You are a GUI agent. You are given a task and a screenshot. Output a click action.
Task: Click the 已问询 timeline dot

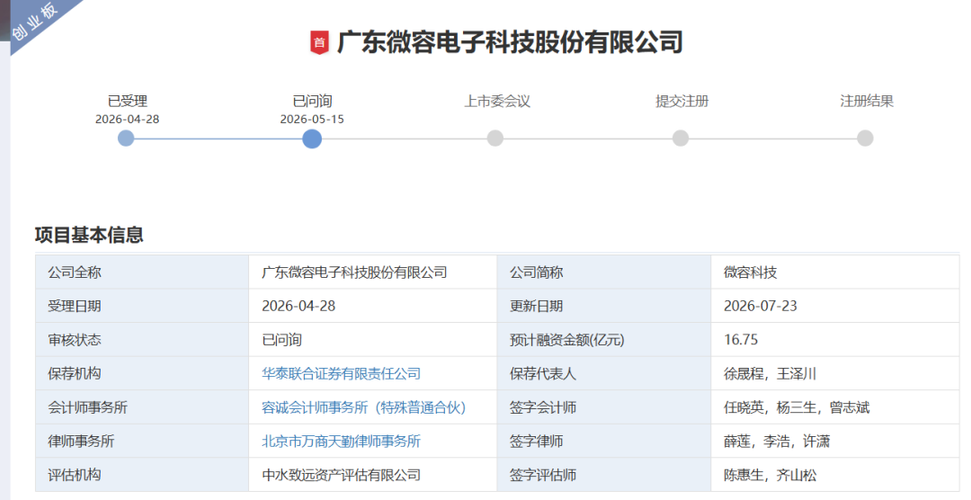[x=312, y=138]
